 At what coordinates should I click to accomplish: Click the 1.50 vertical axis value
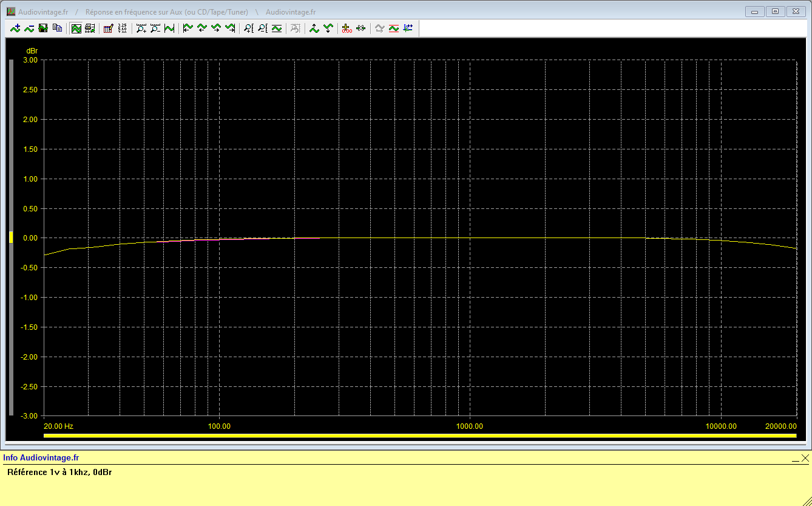pos(30,149)
